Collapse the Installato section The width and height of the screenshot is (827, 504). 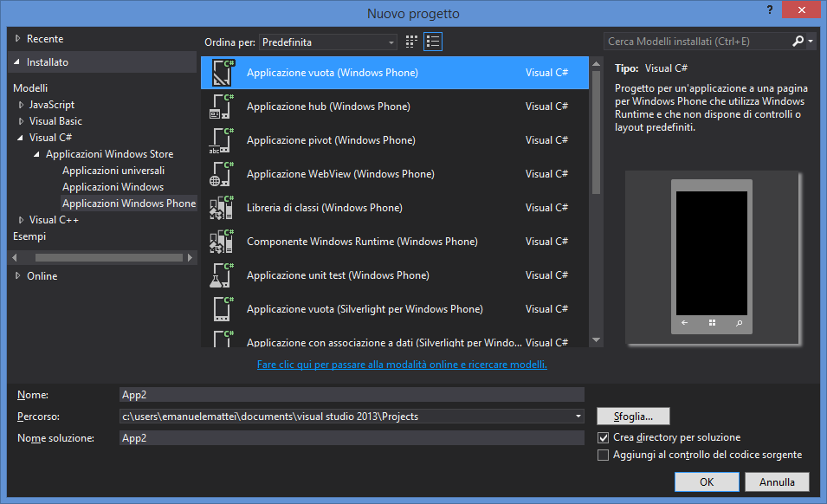(16, 62)
